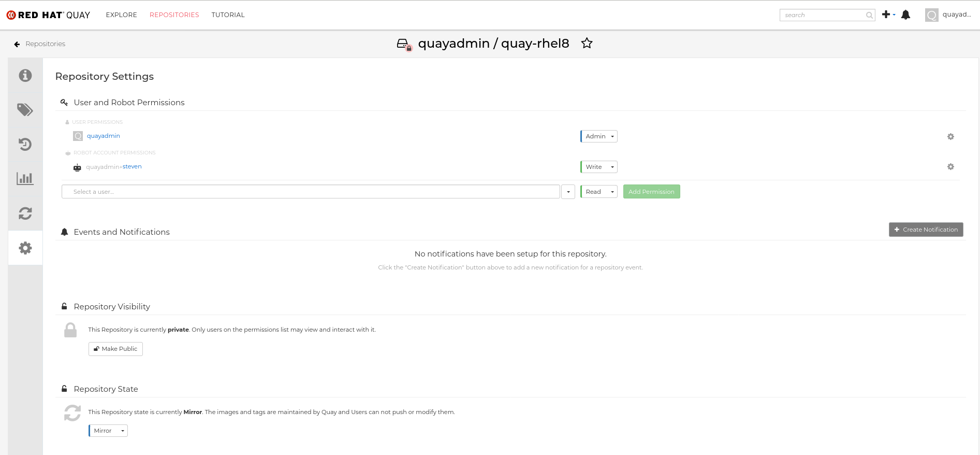Click the Red Hat Quay logo

48,15
